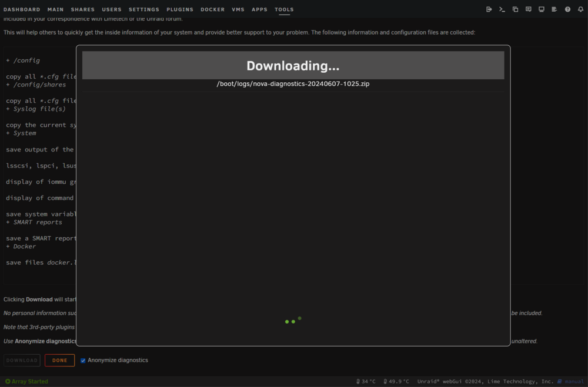Open the system Log icon
The width and height of the screenshot is (588, 387).
point(554,9)
